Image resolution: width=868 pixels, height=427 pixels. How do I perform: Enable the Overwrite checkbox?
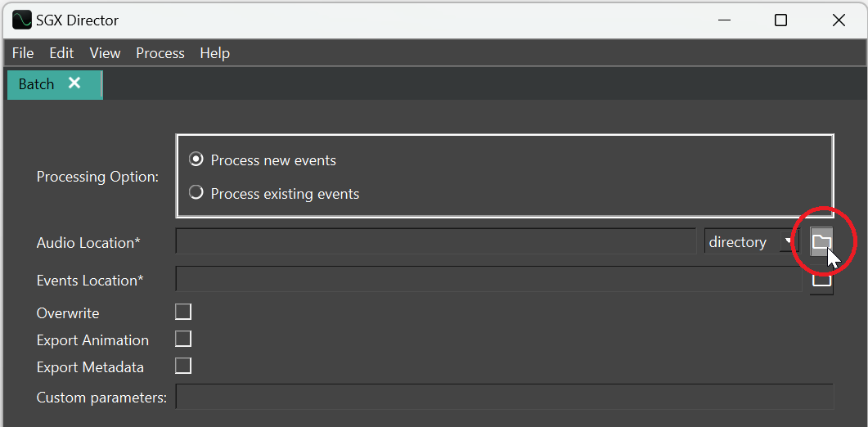point(183,312)
